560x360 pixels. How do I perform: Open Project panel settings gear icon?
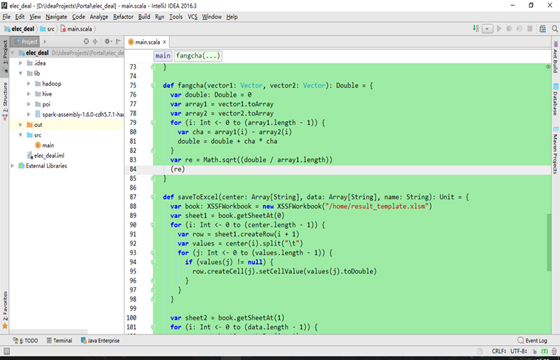click(107, 42)
